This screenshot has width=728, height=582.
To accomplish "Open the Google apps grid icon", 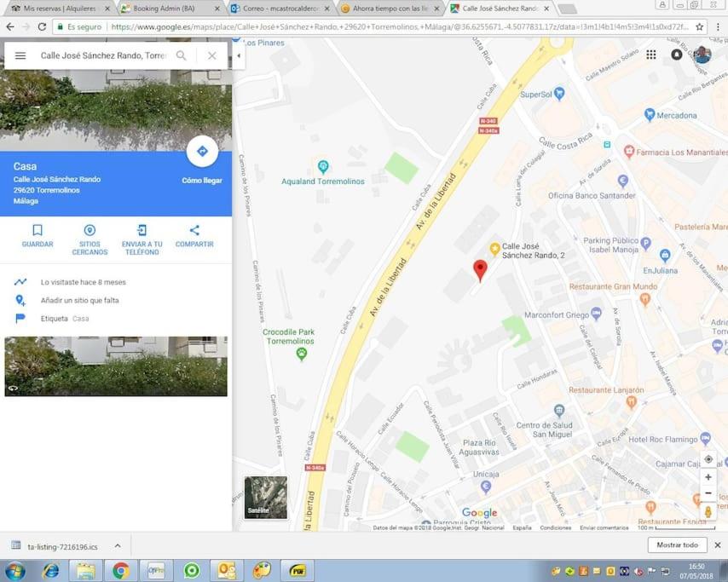I will 651,55.
